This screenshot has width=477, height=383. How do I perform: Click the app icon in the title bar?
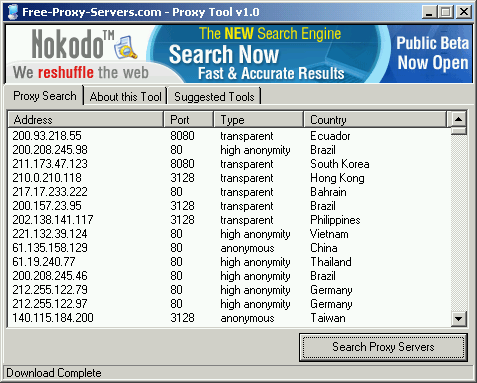[x=13, y=12]
